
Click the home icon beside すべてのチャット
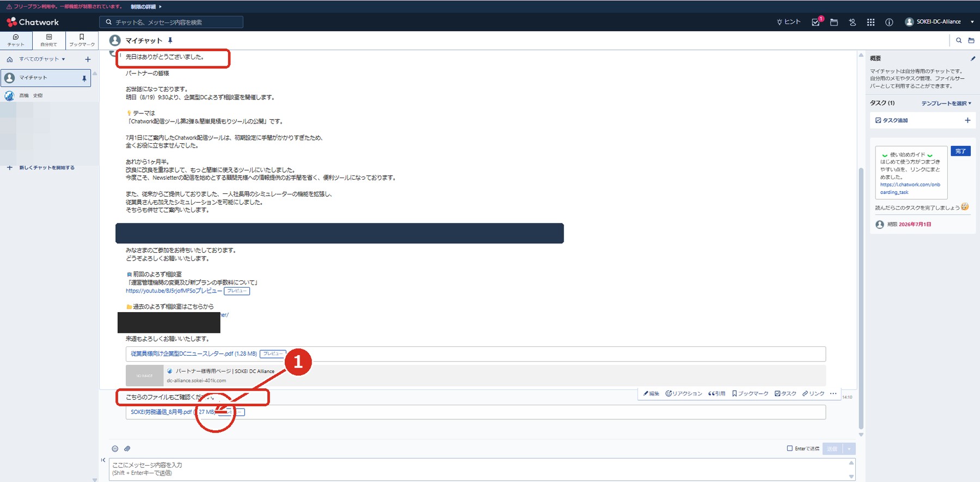(9, 59)
